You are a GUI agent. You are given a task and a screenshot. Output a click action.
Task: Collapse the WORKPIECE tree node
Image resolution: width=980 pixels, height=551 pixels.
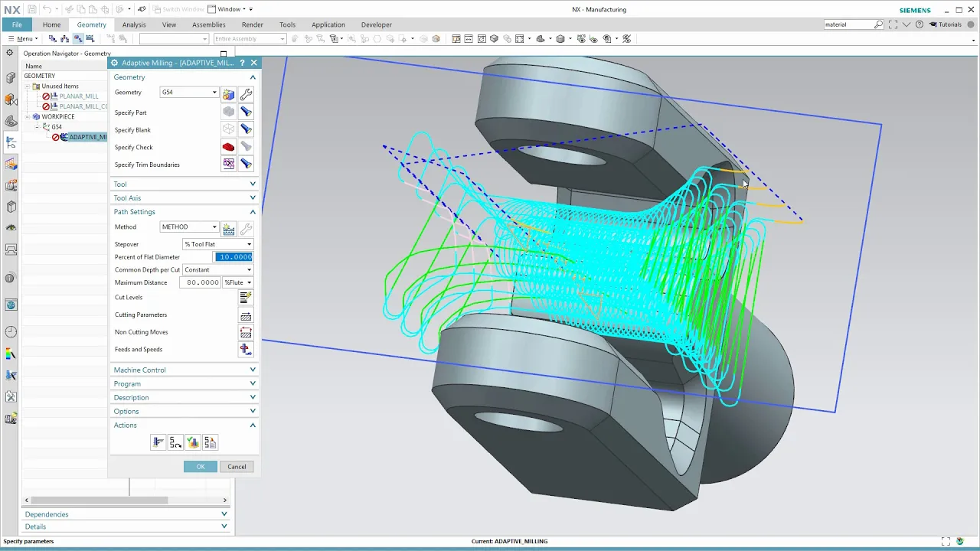28,117
